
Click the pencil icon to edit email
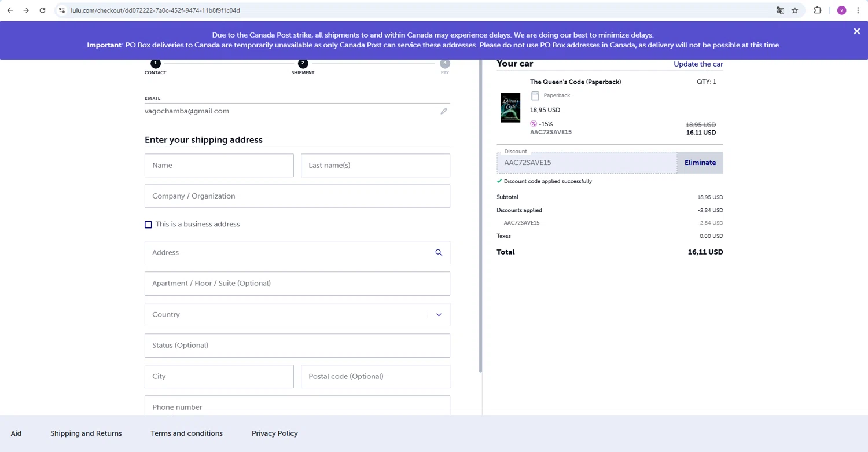point(444,111)
